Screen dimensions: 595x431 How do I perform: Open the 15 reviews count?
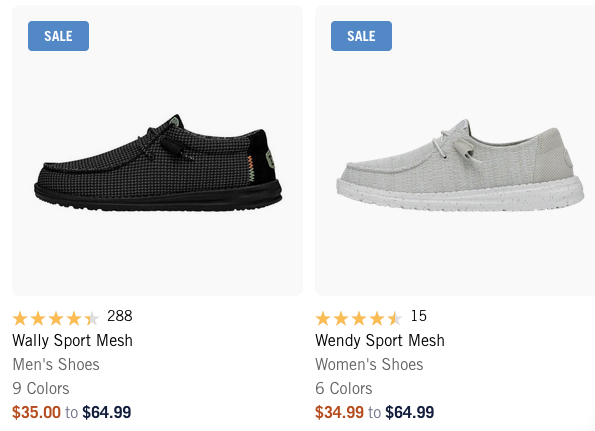(x=419, y=316)
